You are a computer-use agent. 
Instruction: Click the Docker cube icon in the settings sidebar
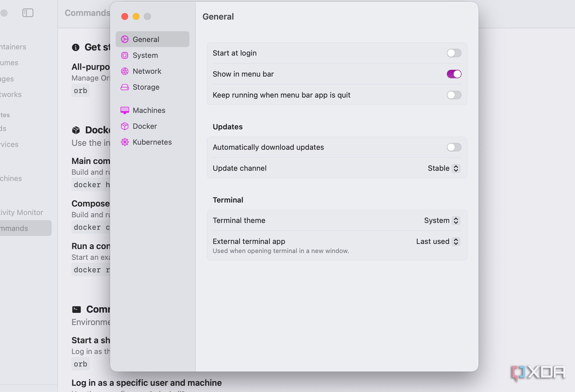125,126
